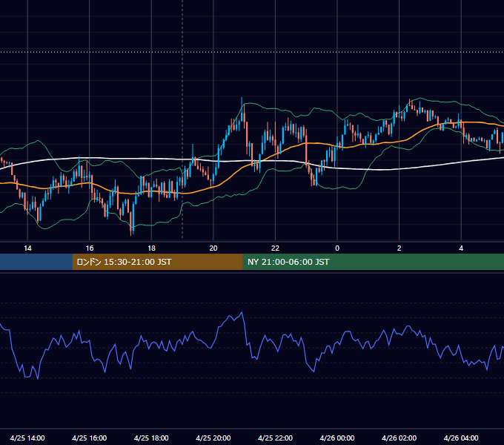Click hour label 16 on price chart axis
504x445 pixels.
[x=90, y=248]
